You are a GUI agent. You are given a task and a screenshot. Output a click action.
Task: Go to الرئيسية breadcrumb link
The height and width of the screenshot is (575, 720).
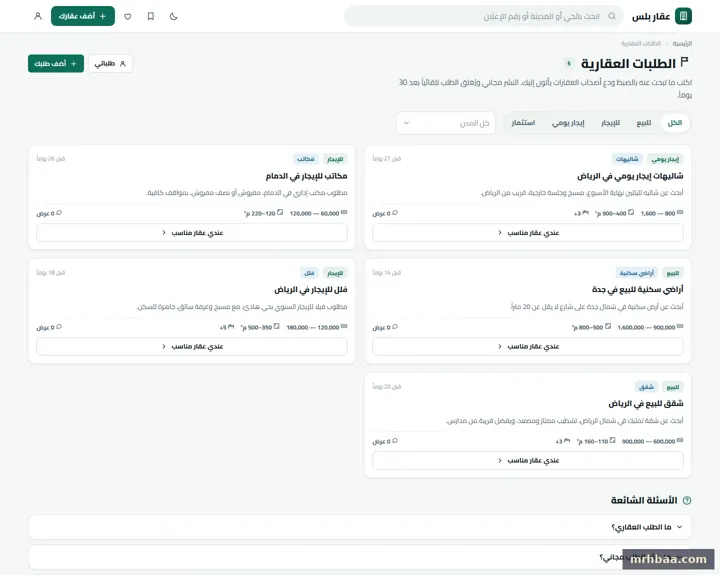click(682, 44)
